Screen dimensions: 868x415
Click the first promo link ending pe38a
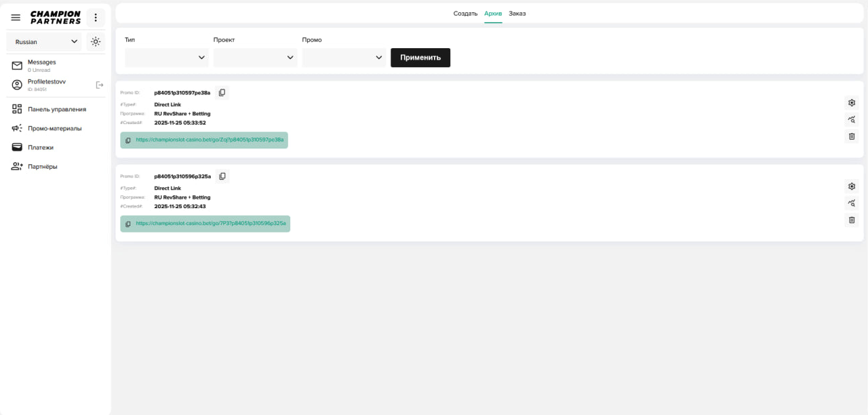tap(210, 140)
